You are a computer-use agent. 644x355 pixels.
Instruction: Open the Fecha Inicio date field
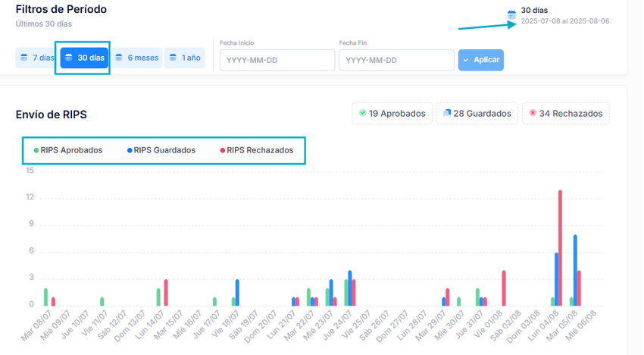pos(277,61)
